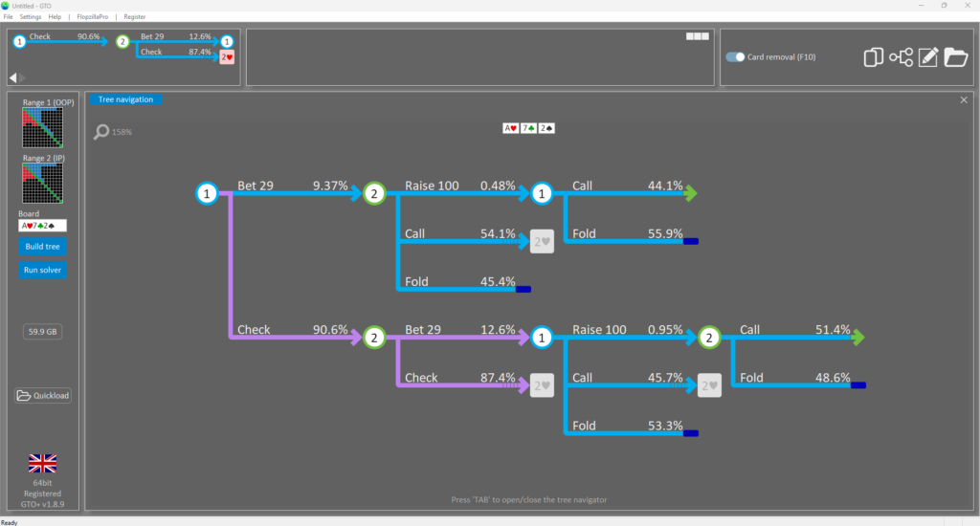Viewport: 980px width, 526px height.
Task: Click green terminal arrow after Call 44.1%
Action: (x=691, y=193)
